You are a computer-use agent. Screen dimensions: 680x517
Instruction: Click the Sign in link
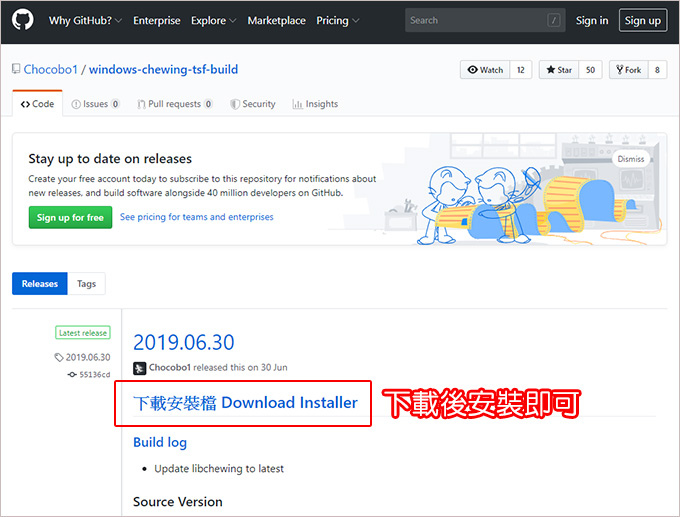tap(592, 20)
